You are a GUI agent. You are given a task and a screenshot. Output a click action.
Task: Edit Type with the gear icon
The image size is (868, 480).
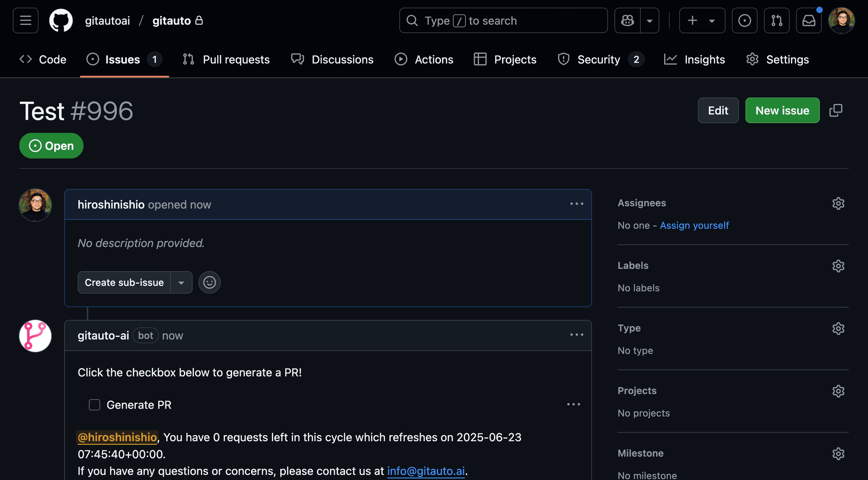[838, 329]
